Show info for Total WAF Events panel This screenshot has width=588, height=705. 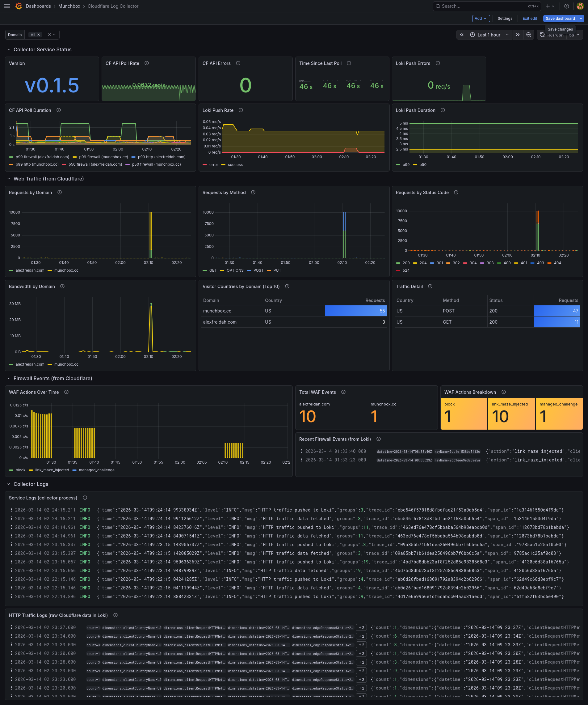(343, 392)
